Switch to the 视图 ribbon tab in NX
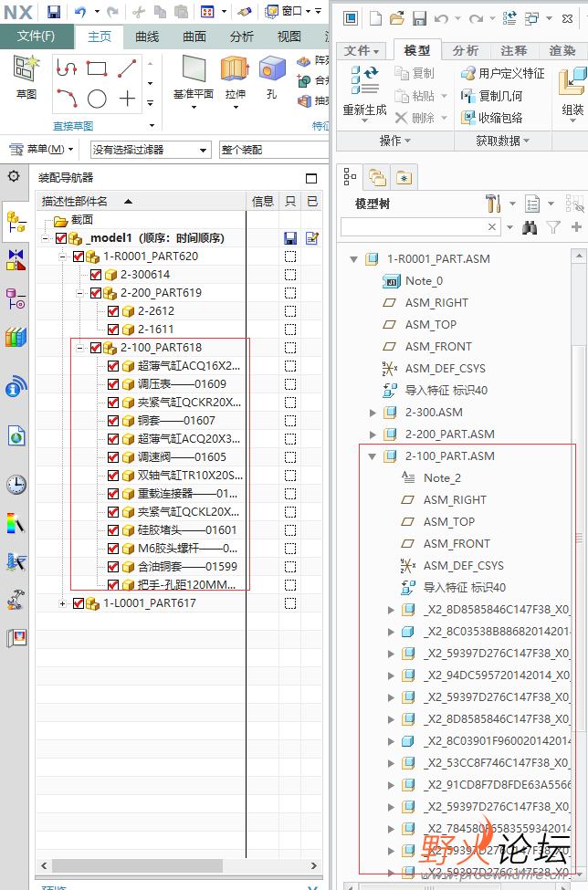The image size is (588, 890). (289, 37)
